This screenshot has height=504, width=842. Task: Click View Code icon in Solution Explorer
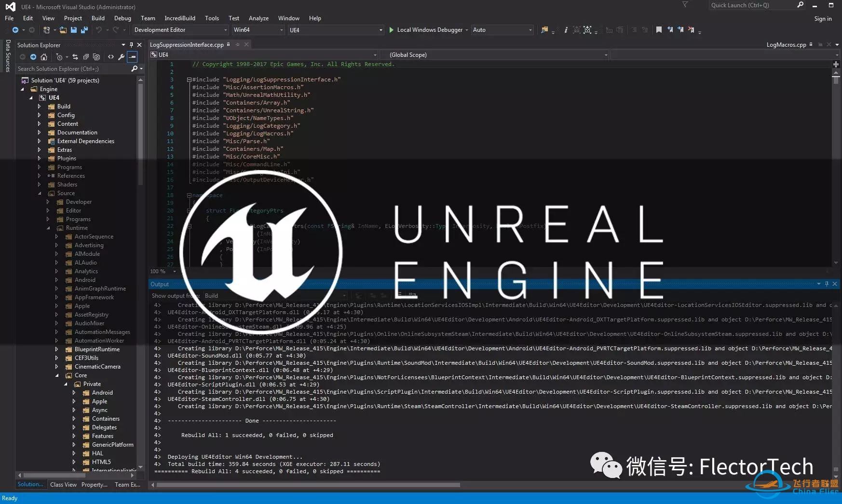coord(111,57)
